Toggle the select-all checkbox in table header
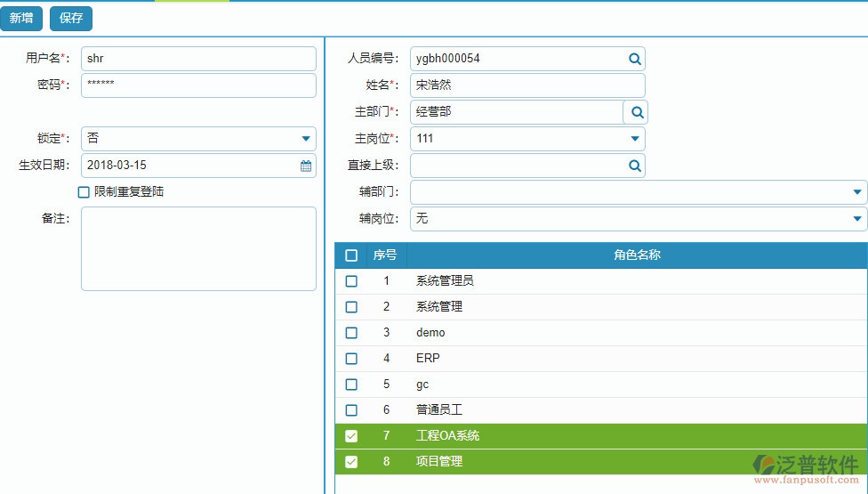Screen dimensions: 868x494 click(x=351, y=255)
